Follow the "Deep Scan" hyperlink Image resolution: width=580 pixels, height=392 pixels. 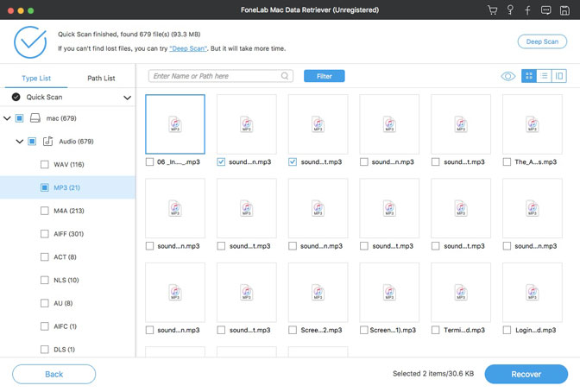click(x=188, y=48)
